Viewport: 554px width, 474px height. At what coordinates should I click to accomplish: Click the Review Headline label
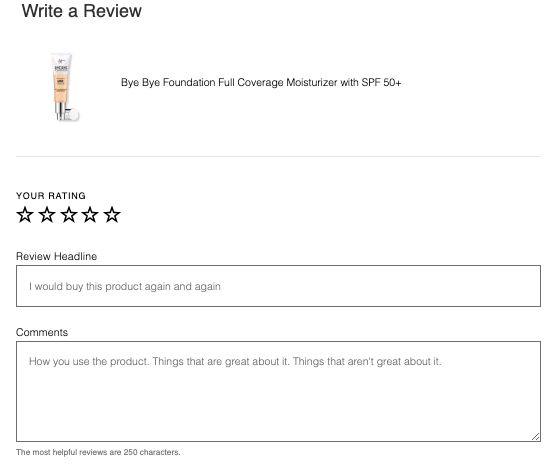point(57,256)
